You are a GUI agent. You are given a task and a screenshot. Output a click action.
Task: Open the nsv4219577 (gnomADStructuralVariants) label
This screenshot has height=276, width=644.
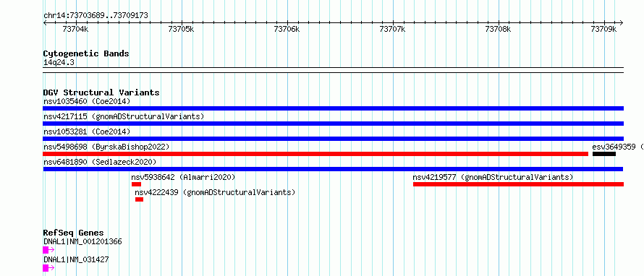[493, 177]
